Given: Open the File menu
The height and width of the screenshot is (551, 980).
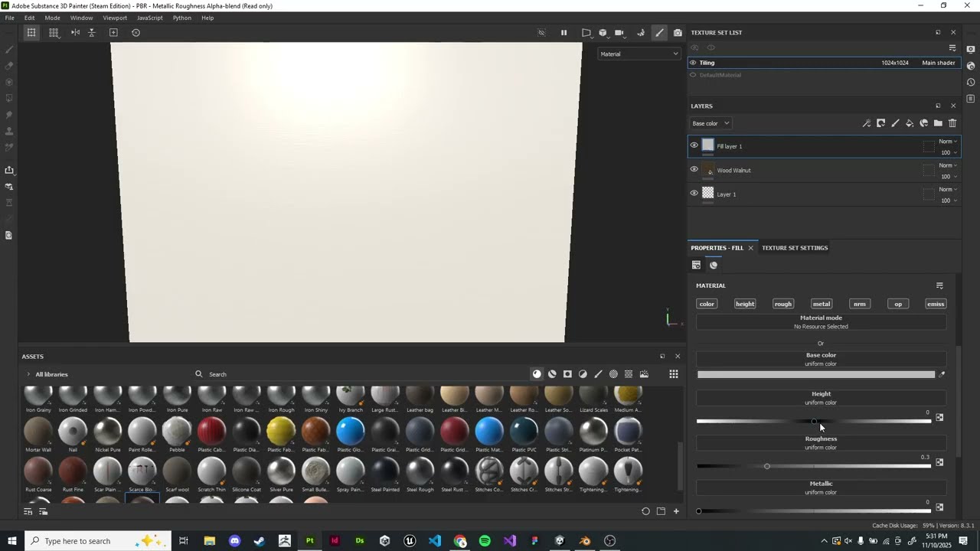Looking at the screenshot, I should pos(9,18).
